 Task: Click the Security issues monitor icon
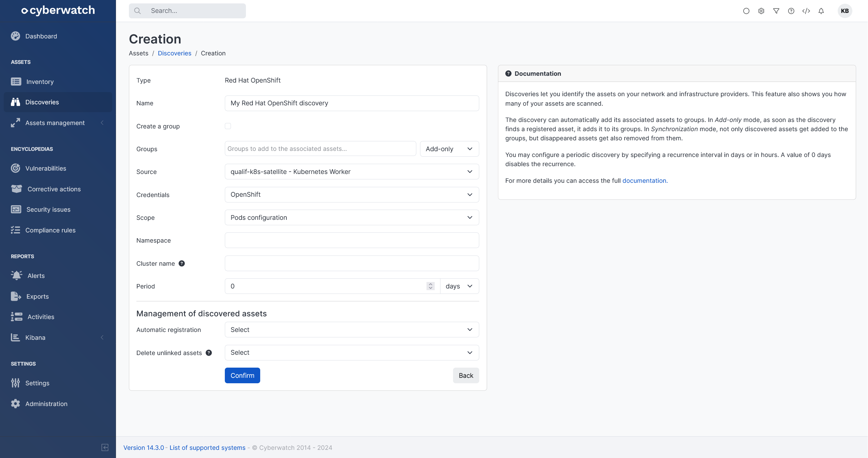pyautogui.click(x=16, y=209)
